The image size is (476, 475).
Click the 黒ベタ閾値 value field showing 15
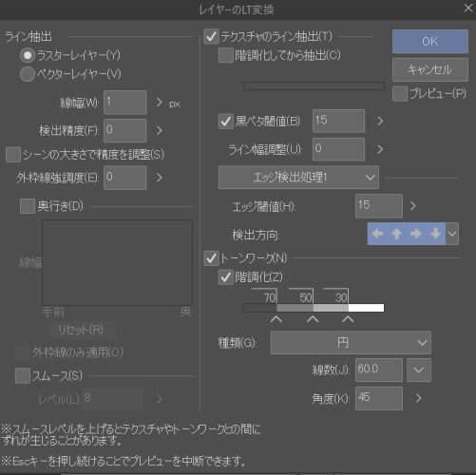pos(338,122)
